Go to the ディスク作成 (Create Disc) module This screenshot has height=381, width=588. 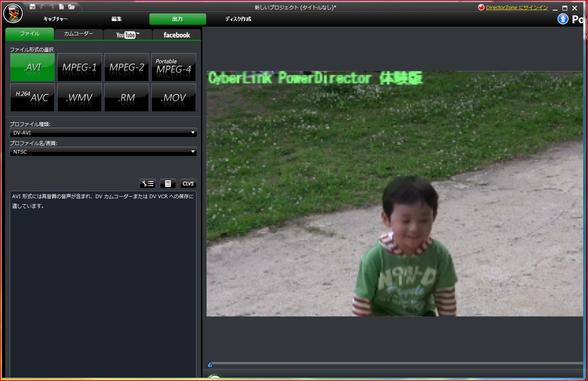pos(238,19)
